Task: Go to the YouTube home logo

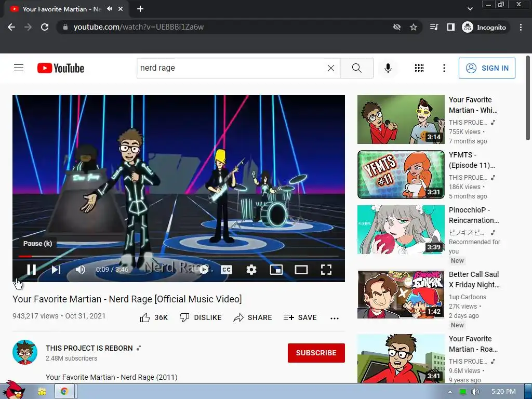Action: coord(61,68)
